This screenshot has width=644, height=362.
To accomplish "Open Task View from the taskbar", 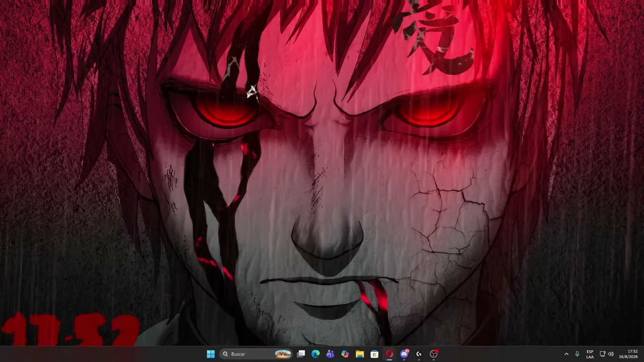I will click(x=301, y=354).
